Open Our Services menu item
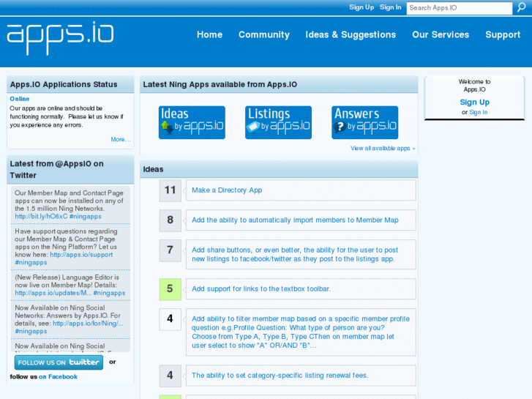532x399 pixels. point(441,34)
